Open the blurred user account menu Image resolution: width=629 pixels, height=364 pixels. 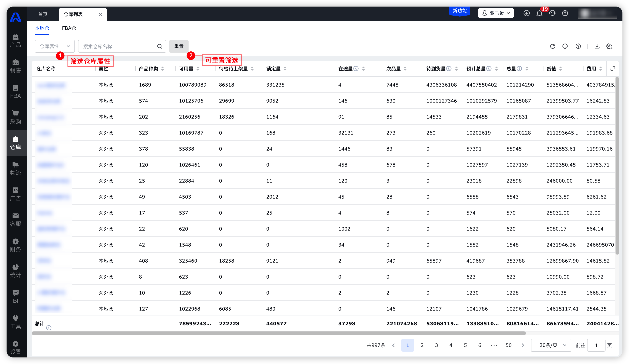click(x=597, y=13)
